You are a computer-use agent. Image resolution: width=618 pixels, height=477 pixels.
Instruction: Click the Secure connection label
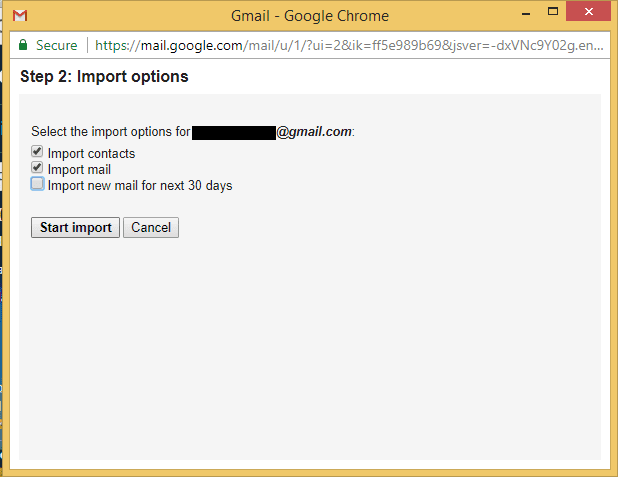pyautogui.click(x=56, y=46)
